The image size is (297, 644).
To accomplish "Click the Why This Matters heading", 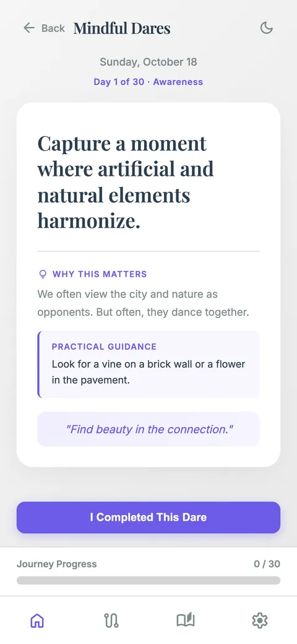I will [100, 274].
